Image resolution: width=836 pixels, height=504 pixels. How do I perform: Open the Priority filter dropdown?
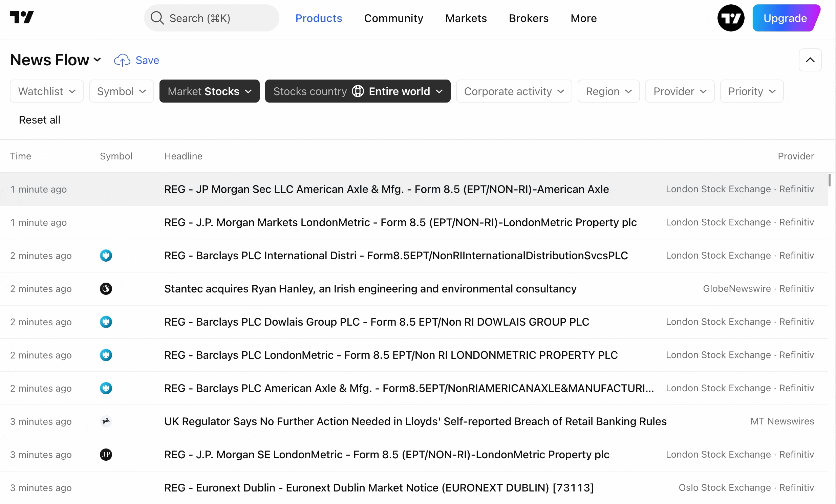(751, 91)
